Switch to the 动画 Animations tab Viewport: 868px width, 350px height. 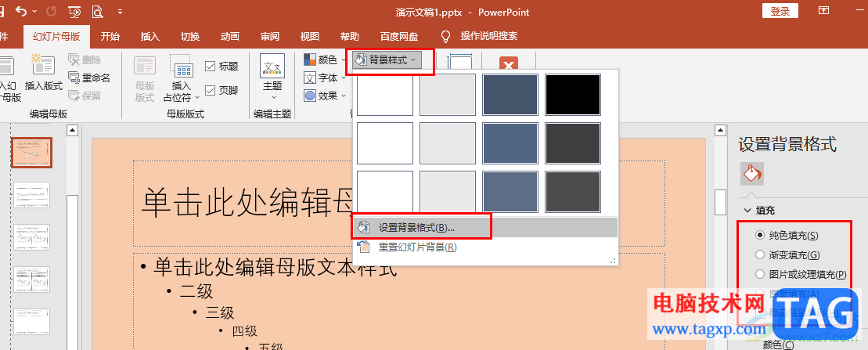(x=230, y=37)
